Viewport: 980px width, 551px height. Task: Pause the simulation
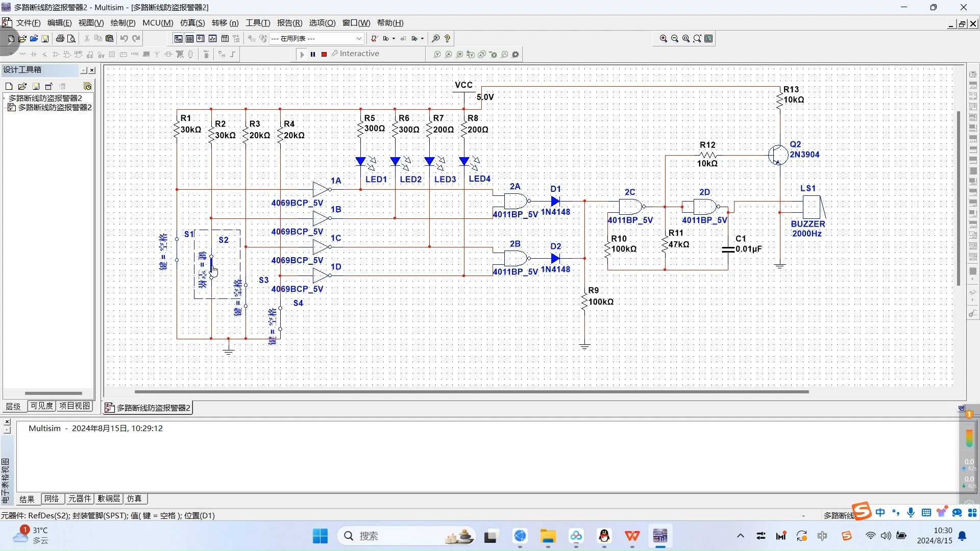tap(313, 54)
